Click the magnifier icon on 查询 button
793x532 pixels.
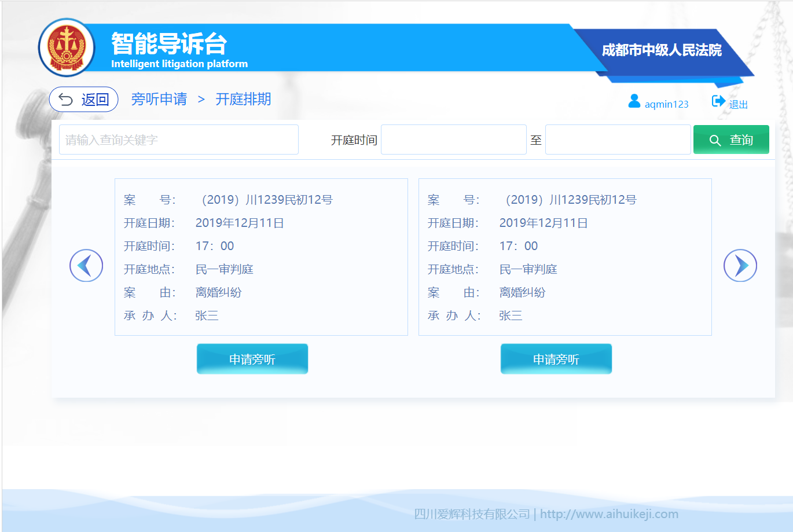click(715, 141)
